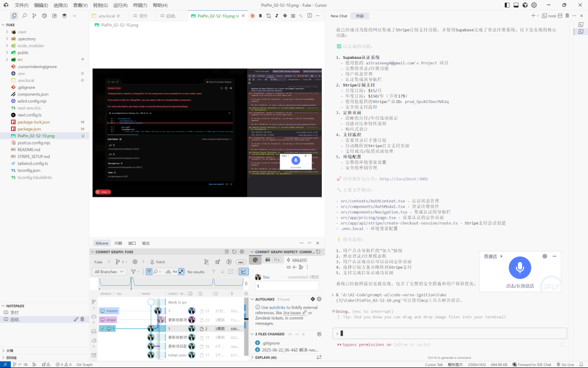Image resolution: width=588 pixels, height=368 pixels.
Task: Switch to the 问题 panel tab
Action: [118, 243]
